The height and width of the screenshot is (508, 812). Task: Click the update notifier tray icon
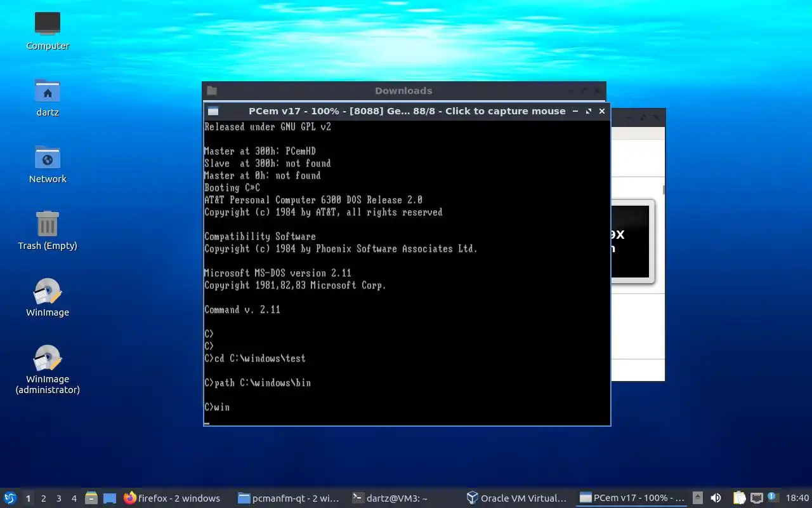pyautogui.click(x=772, y=498)
